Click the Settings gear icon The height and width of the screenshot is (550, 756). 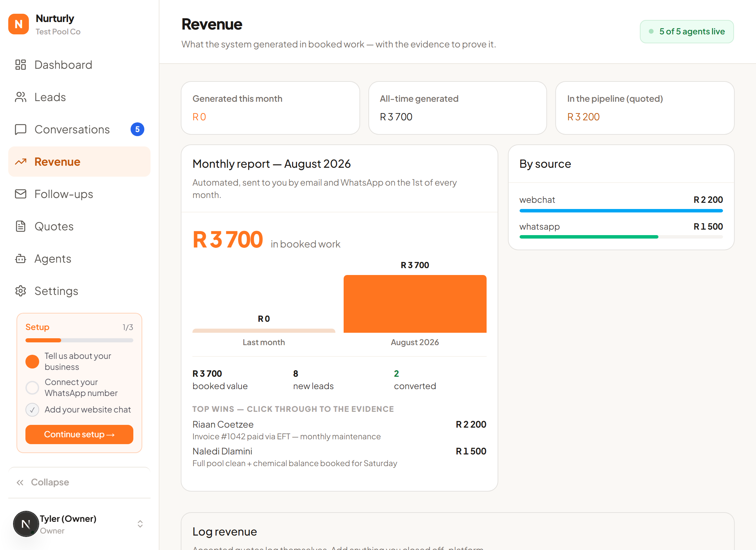(21, 291)
